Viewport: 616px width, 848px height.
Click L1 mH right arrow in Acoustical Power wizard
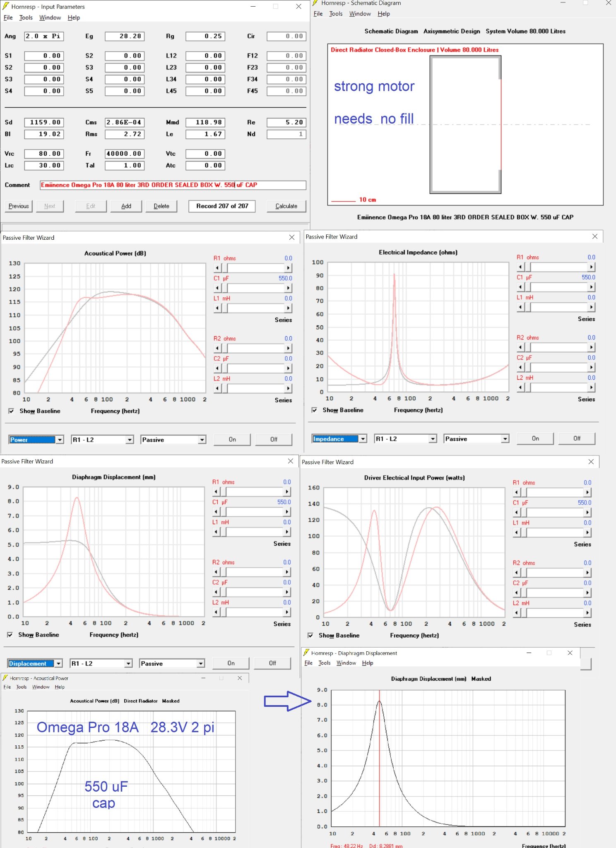click(288, 308)
